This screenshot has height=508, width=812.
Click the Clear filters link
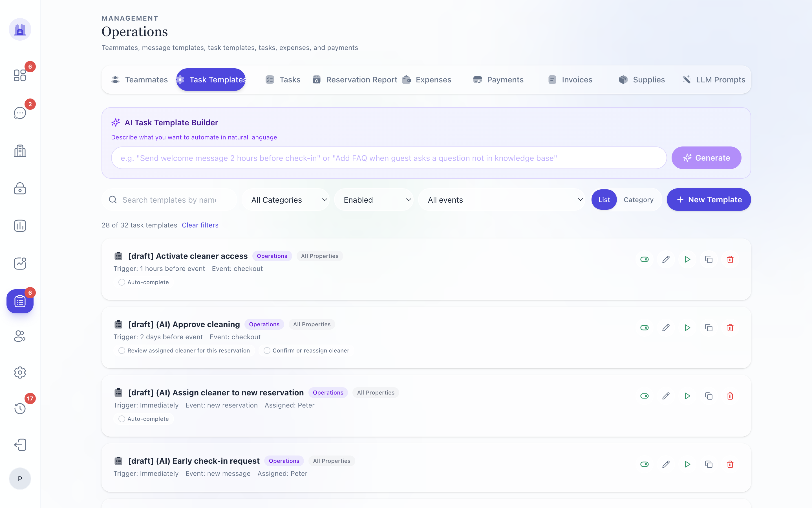pos(200,225)
